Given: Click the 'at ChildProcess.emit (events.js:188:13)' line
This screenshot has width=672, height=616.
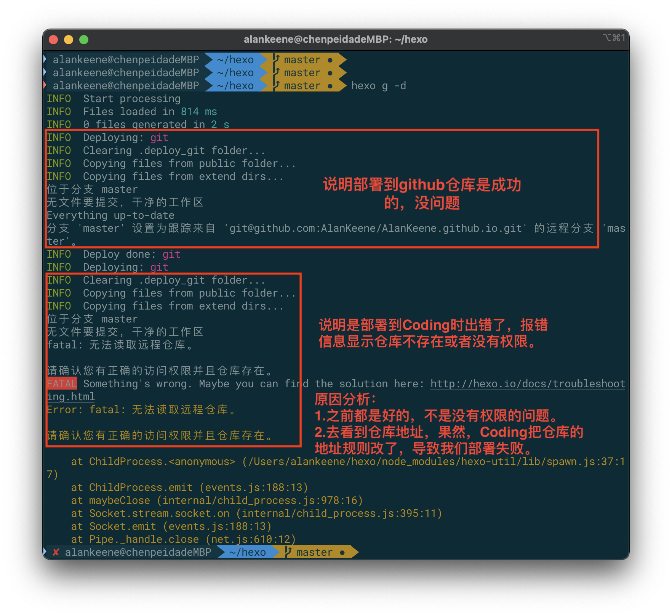Looking at the screenshot, I should tap(189, 488).
